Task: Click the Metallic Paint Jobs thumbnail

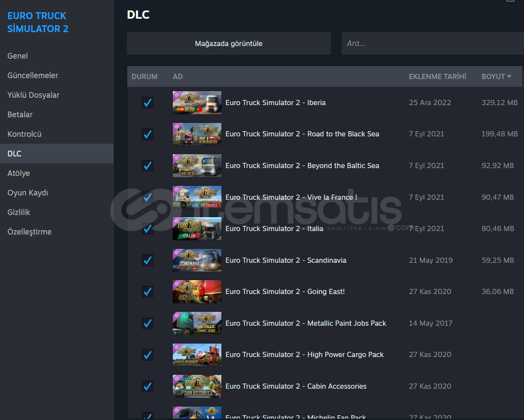Action: pos(197,323)
